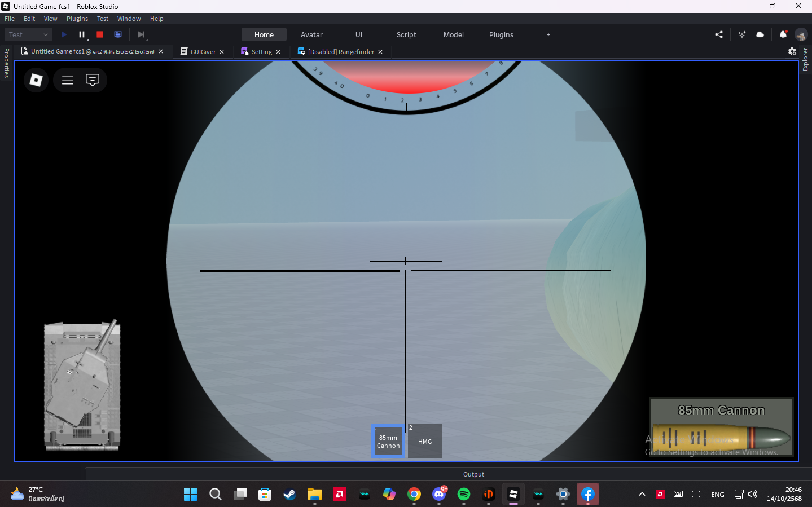
Task: Open the hamburger menu in the game view
Action: coord(68,80)
